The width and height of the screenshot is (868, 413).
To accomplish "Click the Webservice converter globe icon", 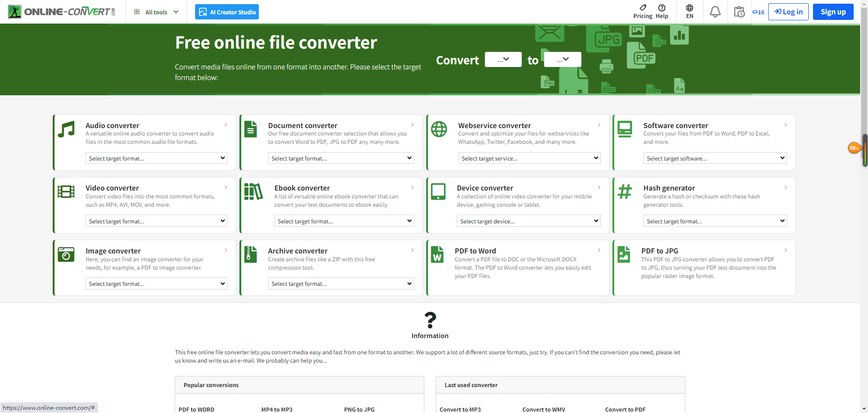I will coord(439,129).
